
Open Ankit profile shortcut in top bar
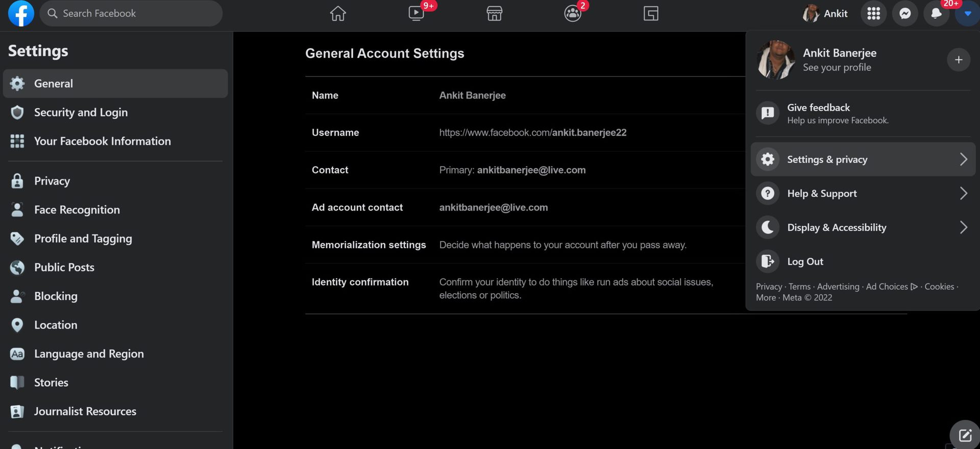tap(825, 13)
